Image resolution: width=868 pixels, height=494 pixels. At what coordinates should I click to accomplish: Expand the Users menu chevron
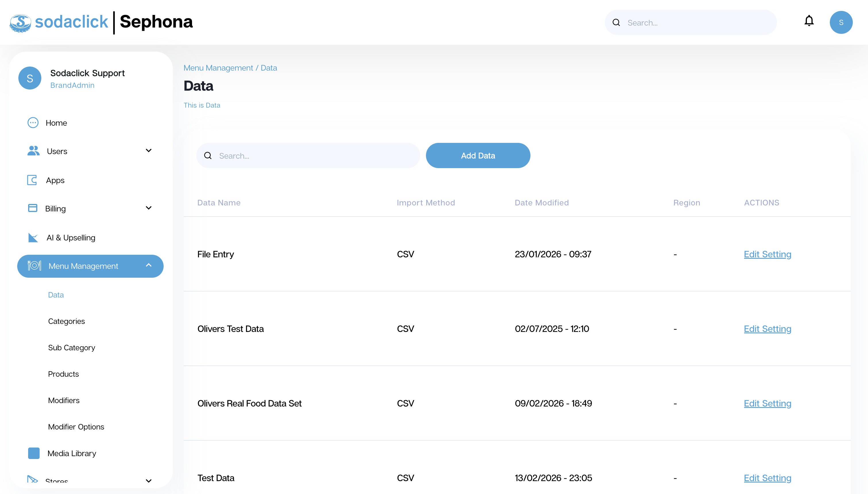[148, 150]
